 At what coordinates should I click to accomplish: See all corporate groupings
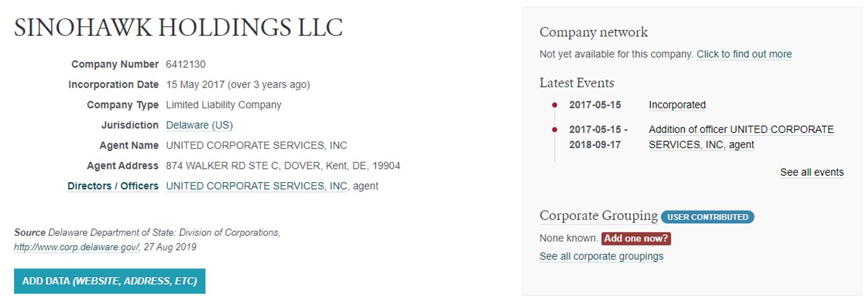[x=601, y=256]
